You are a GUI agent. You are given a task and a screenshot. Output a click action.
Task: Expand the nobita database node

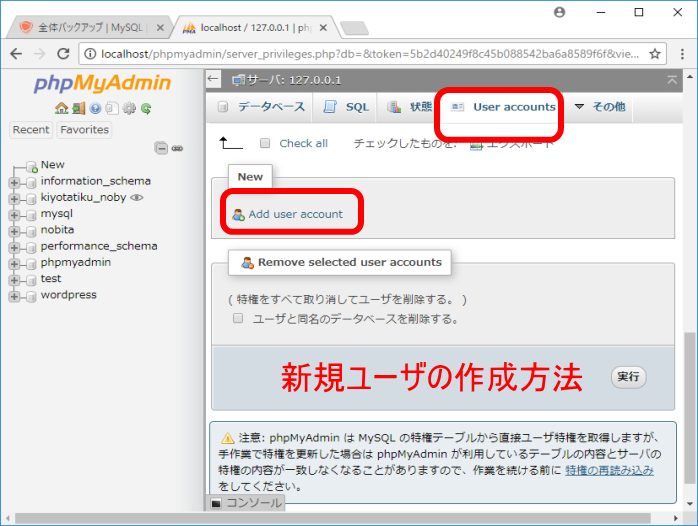pos(14,231)
